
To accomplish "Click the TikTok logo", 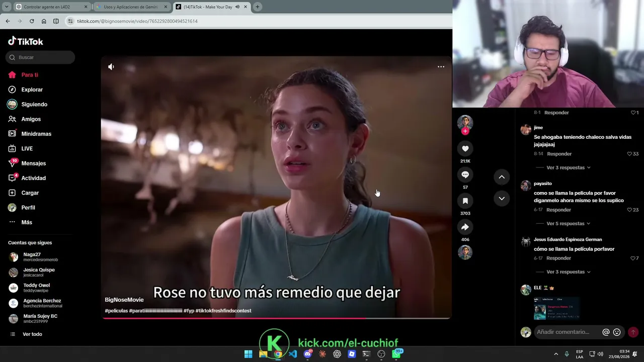I will point(26,41).
